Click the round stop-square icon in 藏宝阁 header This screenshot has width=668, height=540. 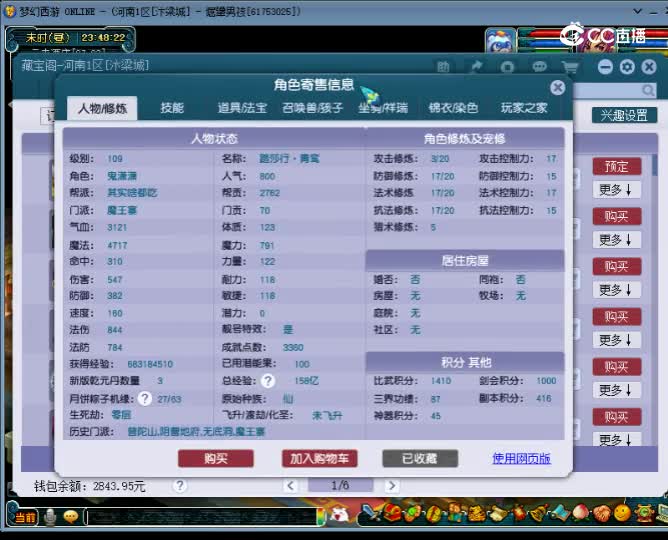point(507,67)
